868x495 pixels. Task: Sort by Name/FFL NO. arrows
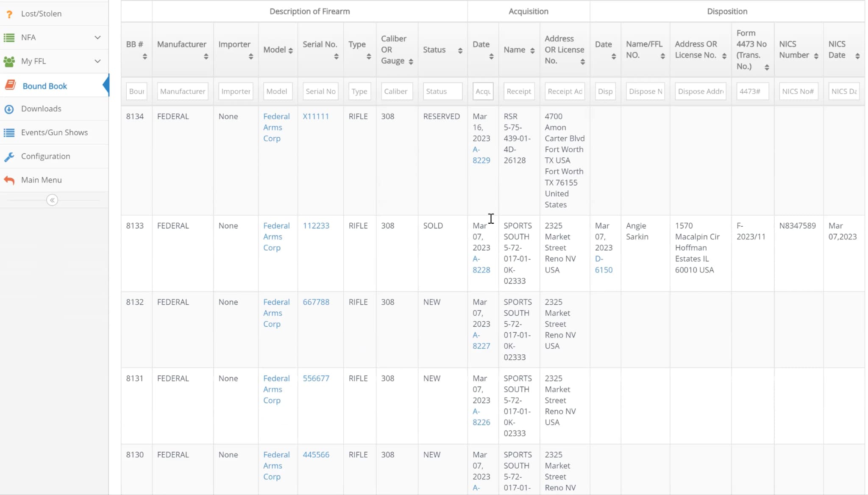pos(662,56)
